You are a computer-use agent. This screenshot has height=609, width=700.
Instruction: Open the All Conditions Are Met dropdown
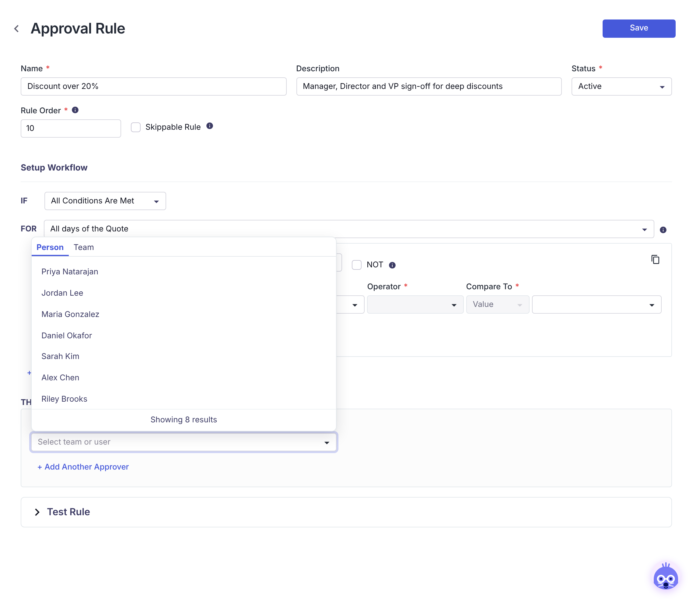105,201
